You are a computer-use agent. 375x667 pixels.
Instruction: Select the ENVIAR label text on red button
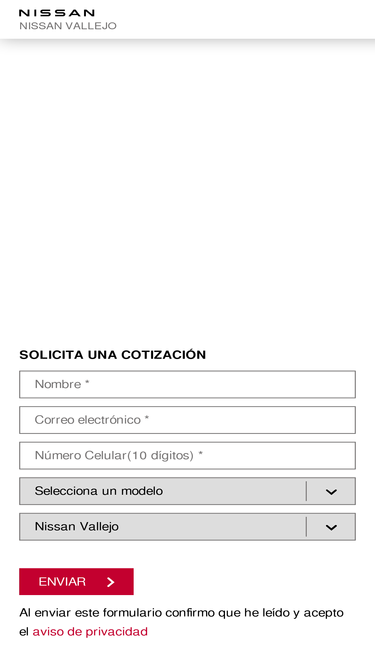coord(62,581)
